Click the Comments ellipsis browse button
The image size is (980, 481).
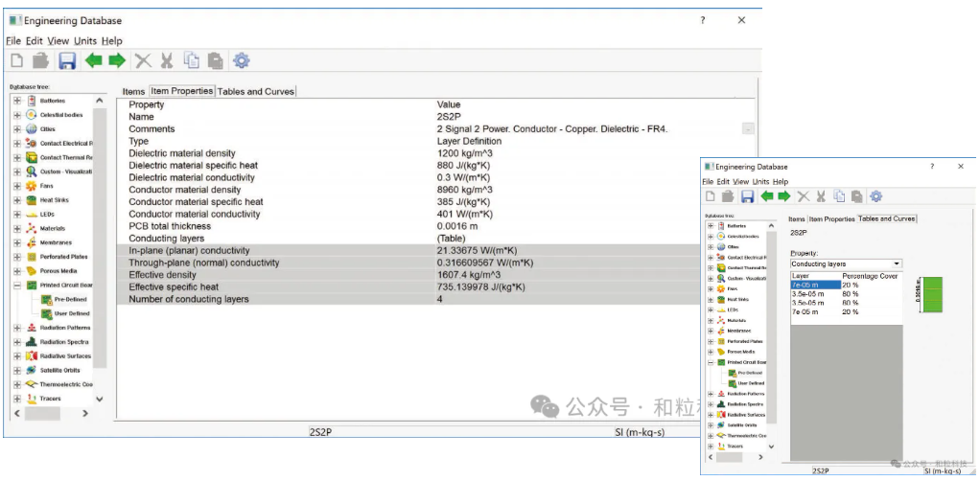point(748,128)
